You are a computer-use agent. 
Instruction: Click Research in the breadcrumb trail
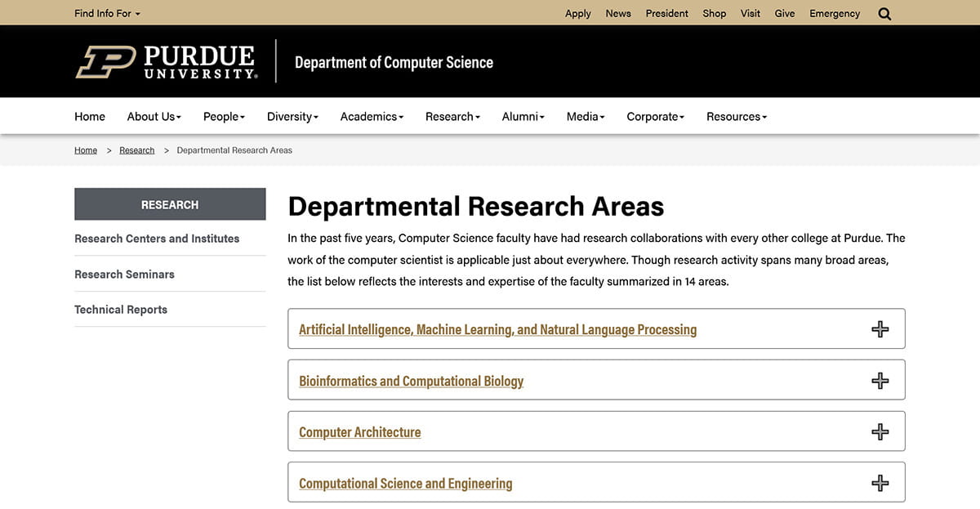pyautogui.click(x=136, y=150)
